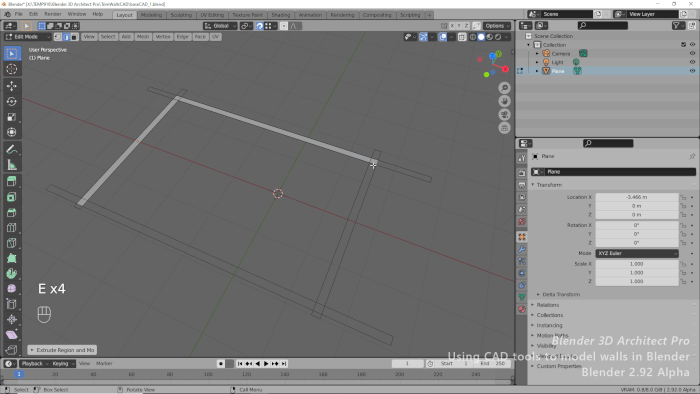Image resolution: width=700 pixels, height=394 pixels.
Task: Open the Mesh menu in viewport header
Action: [143, 37]
